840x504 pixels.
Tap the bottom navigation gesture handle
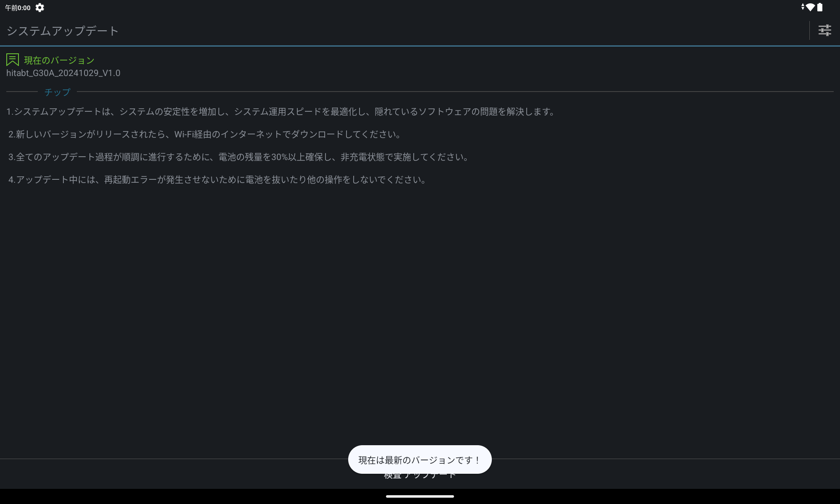click(420, 496)
